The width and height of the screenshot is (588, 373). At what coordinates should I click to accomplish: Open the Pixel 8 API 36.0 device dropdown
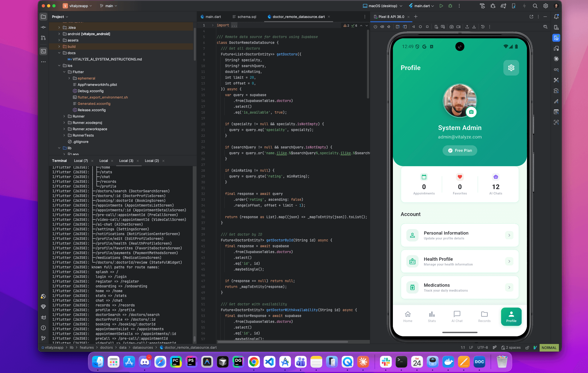point(391,17)
